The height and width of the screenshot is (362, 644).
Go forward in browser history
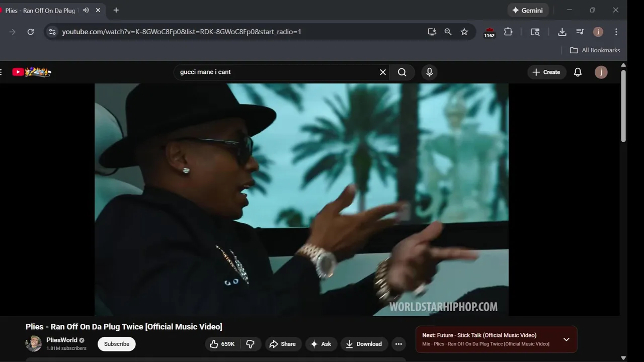tap(13, 32)
